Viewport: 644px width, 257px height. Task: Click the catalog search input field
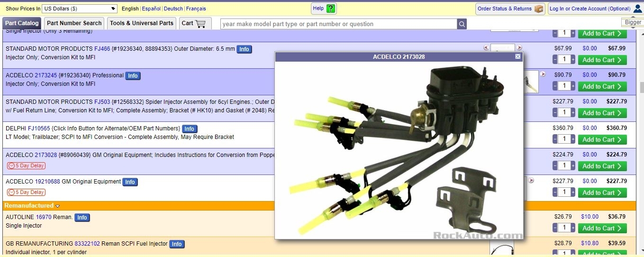coord(338,24)
